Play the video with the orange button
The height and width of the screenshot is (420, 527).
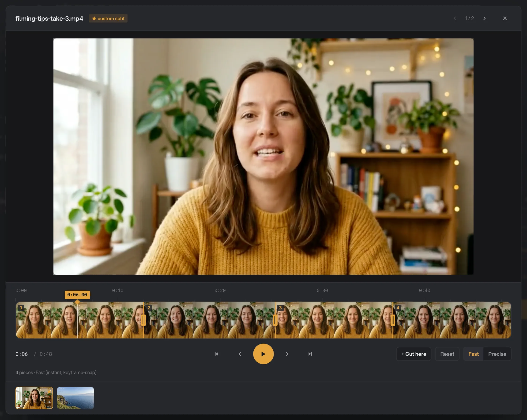pos(263,354)
